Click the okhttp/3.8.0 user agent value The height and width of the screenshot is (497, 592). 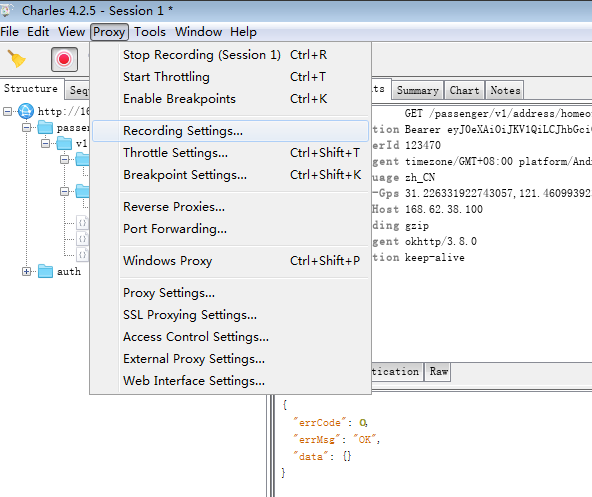coord(441,241)
